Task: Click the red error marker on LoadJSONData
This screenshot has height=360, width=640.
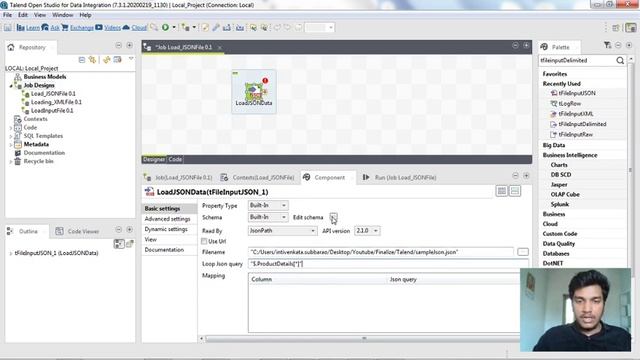Action: tap(265, 80)
